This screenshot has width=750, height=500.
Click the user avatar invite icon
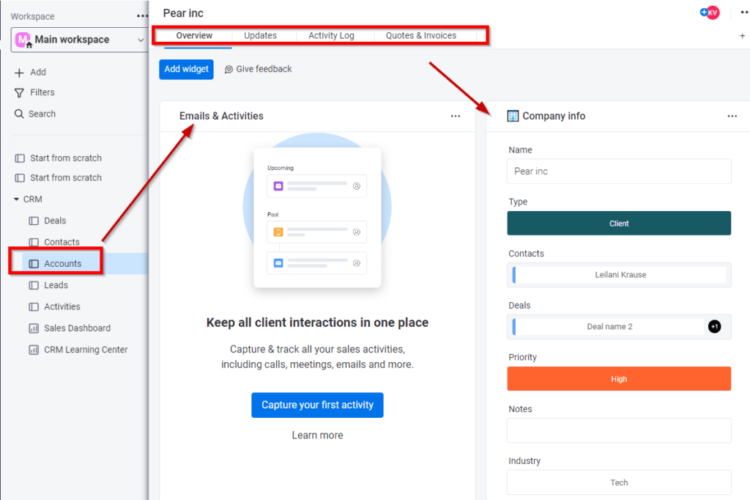click(x=709, y=13)
